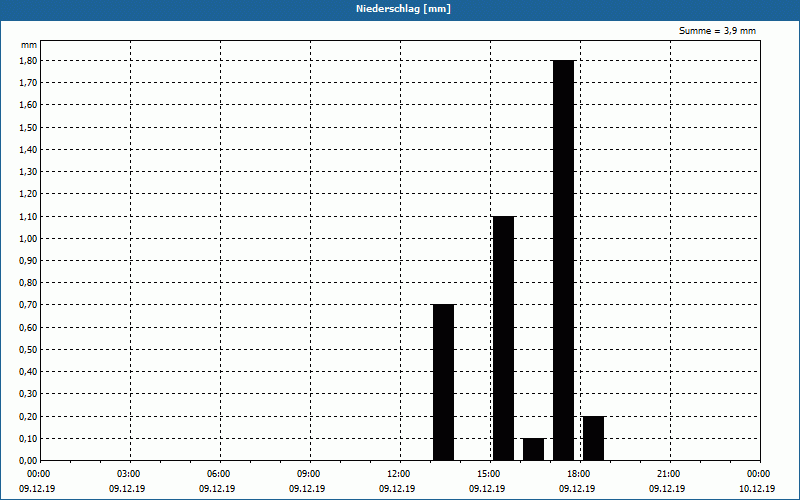Click the 0,60 y-axis label

pyautogui.click(x=28, y=328)
